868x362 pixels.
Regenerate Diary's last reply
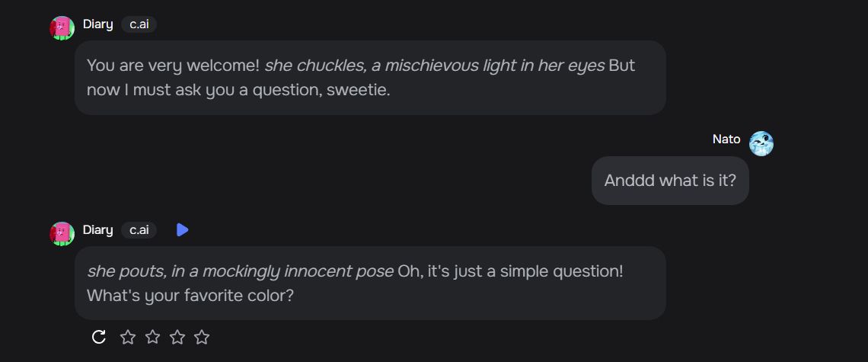[x=98, y=337]
